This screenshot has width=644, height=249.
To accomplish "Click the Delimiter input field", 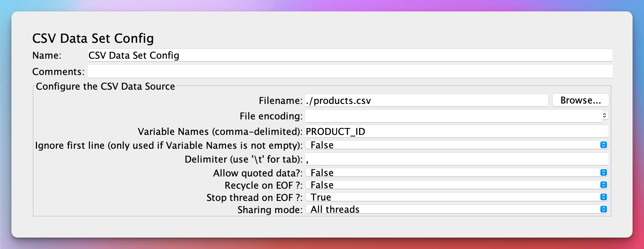I will [x=457, y=159].
